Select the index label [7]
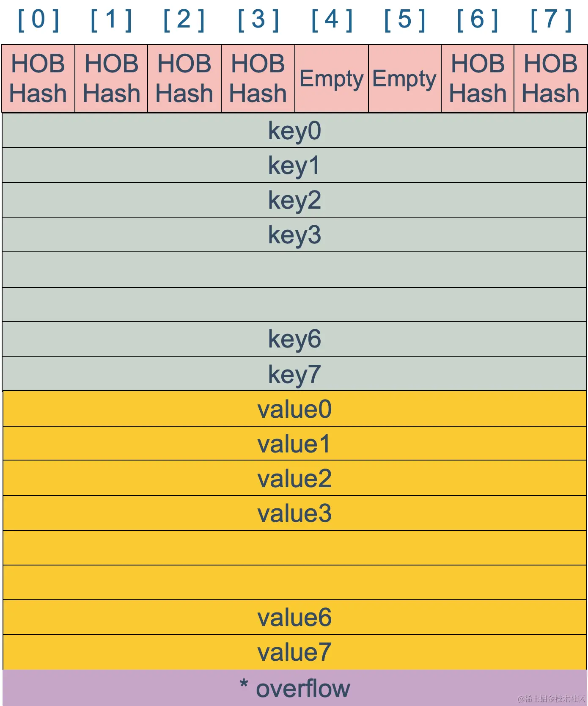Viewport: 588px width, 706px height. pos(551,20)
